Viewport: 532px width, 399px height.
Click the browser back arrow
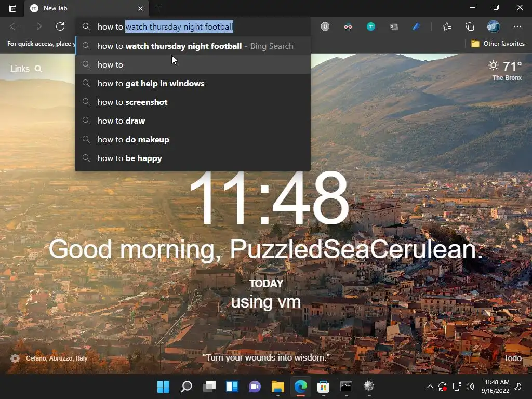pyautogui.click(x=14, y=26)
